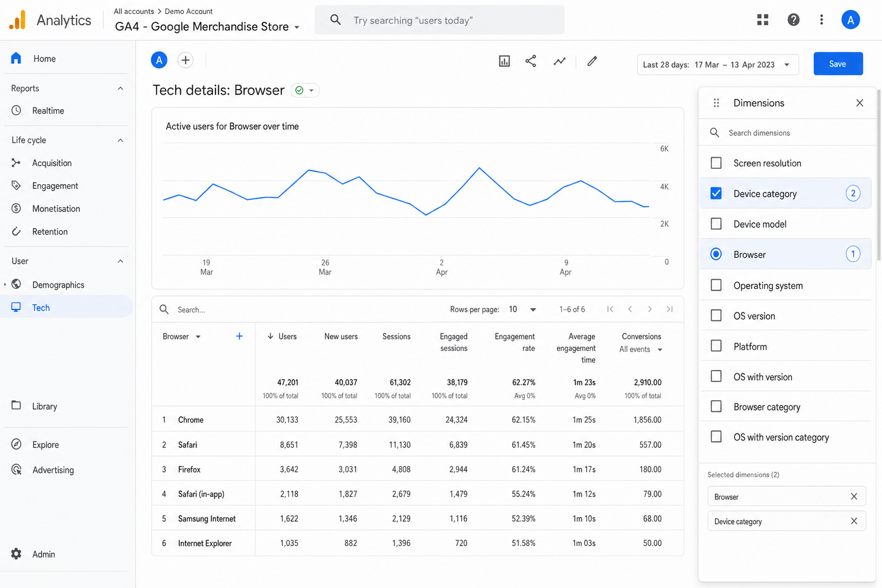Check the Browser category dimension
This screenshot has height=588, width=882.
(716, 407)
